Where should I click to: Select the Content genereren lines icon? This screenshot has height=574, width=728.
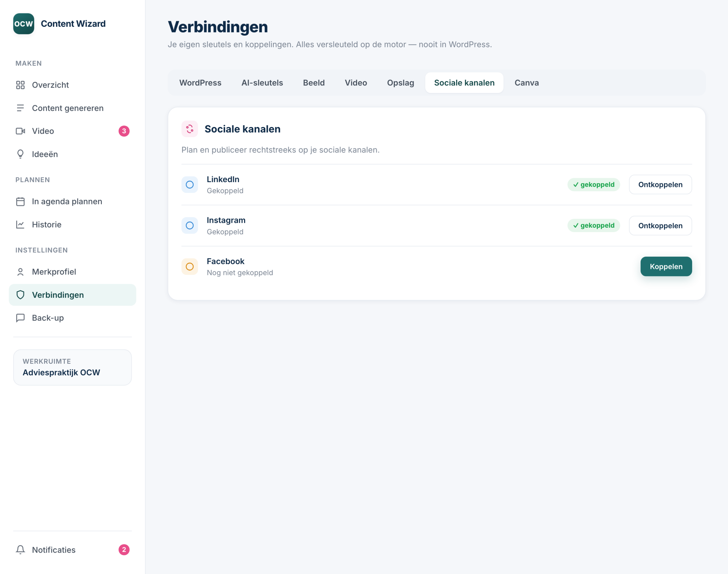[20, 108]
